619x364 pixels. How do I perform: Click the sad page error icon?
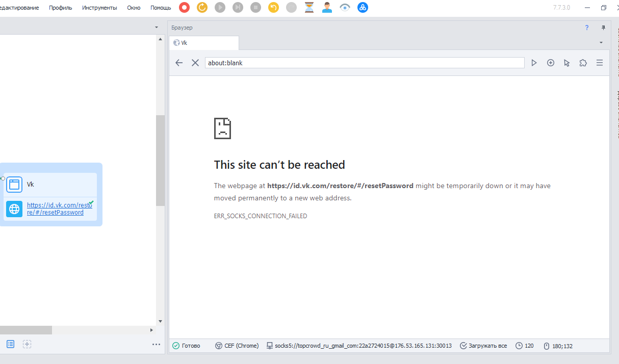pos(222,128)
